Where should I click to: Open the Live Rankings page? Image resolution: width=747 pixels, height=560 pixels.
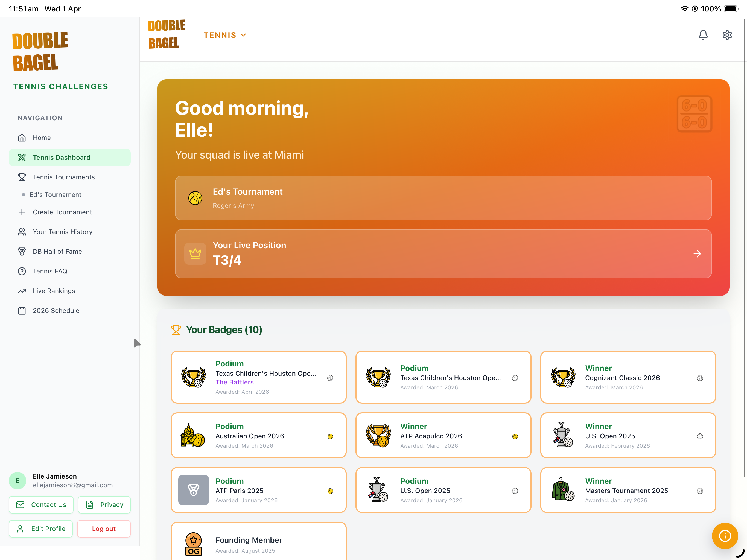click(69, 291)
